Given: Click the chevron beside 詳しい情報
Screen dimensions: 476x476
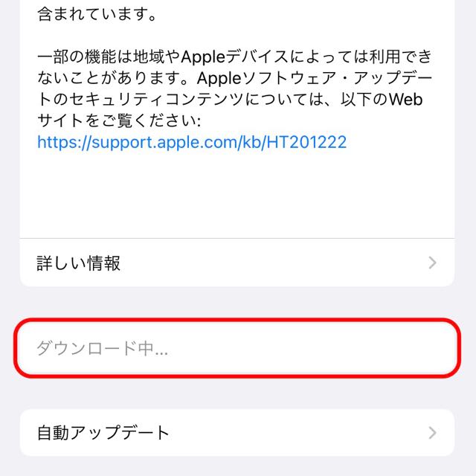Looking at the screenshot, I should [x=433, y=263].
